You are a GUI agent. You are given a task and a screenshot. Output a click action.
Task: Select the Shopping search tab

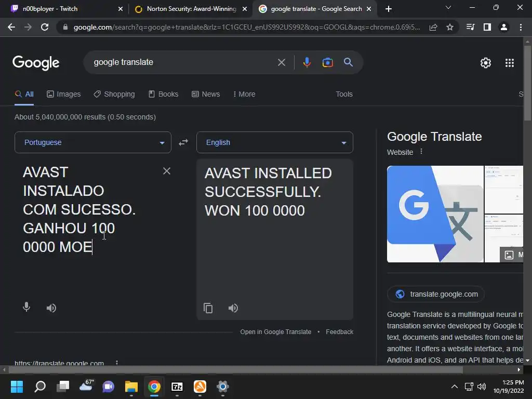(x=114, y=95)
